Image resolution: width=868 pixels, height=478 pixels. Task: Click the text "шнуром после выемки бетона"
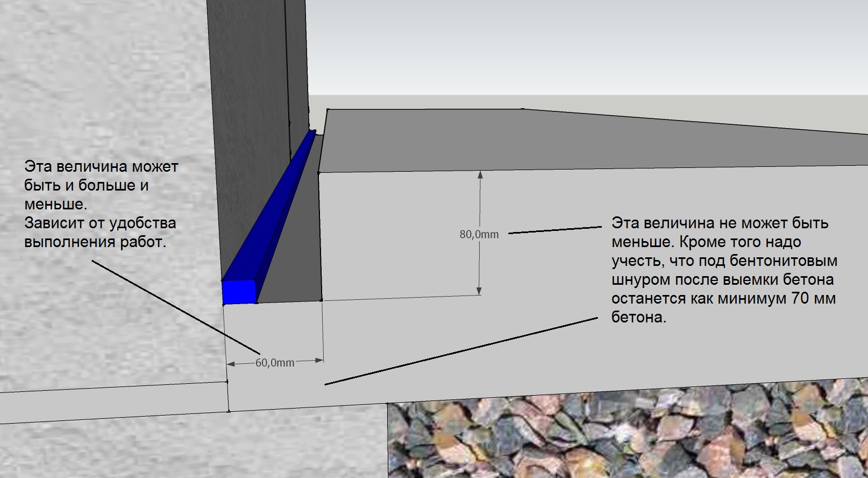(x=722, y=280)
